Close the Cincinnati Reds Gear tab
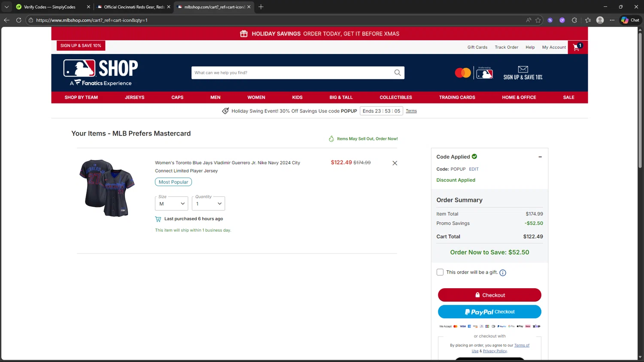The image size is (644, 362). [x=169, y=7]
